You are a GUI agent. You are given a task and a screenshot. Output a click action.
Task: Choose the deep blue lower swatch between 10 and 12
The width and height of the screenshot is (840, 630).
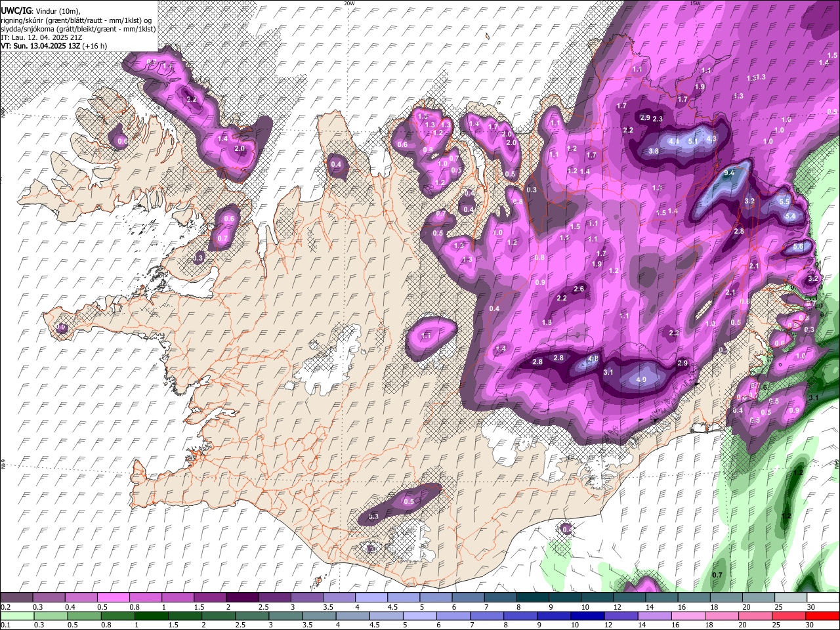coord(587,616)
